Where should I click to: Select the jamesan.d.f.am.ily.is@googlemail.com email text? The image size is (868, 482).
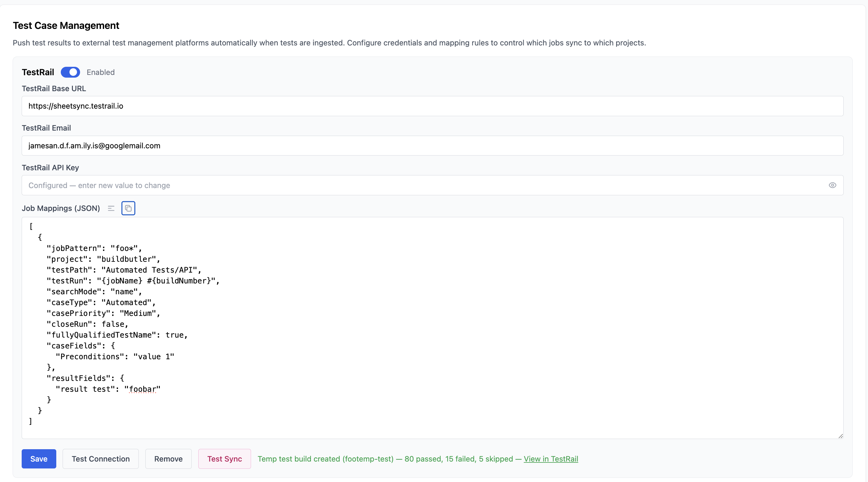(x=94, y=146)
